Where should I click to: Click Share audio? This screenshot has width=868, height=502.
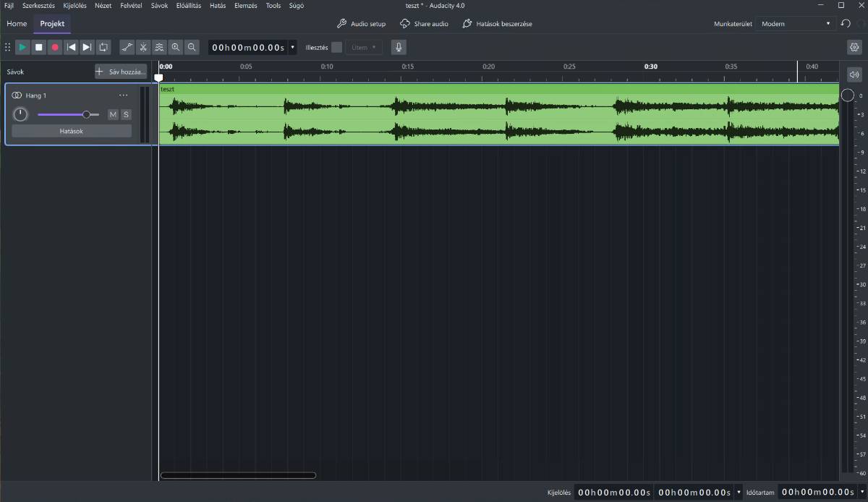click(x=424, y=24)
